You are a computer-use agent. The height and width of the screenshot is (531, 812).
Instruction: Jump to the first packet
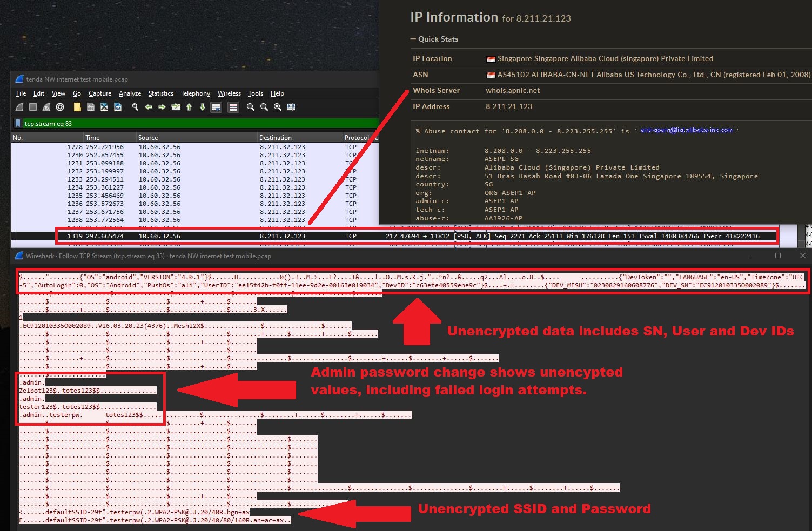[x=189, y=107]
